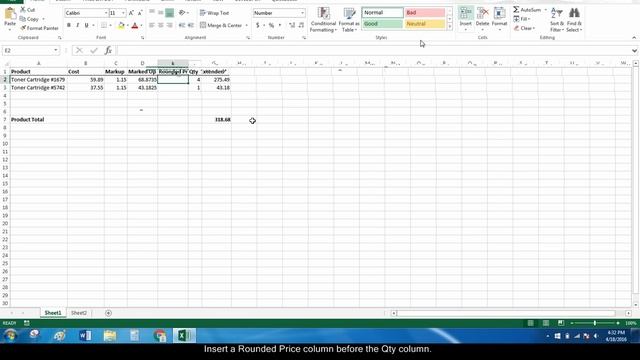Open Conditional Formatting menu
The image size is (640, 360).
click(x=323, y=20)
